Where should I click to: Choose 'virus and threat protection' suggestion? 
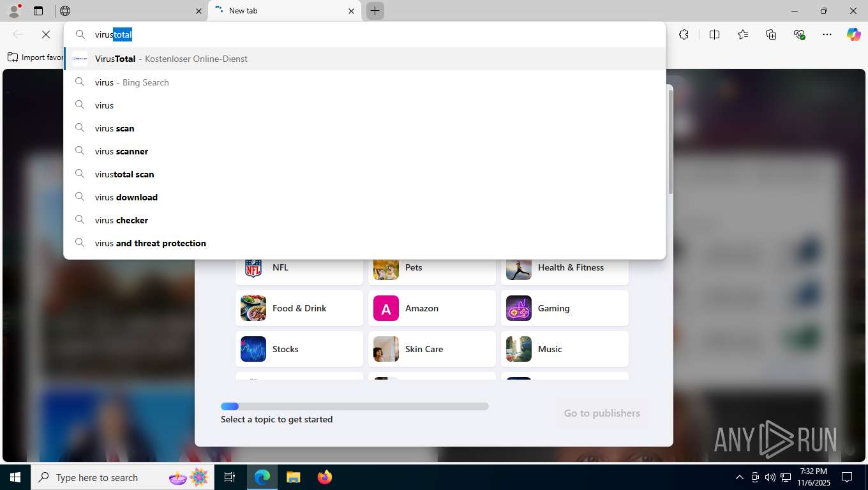[364, 243]
